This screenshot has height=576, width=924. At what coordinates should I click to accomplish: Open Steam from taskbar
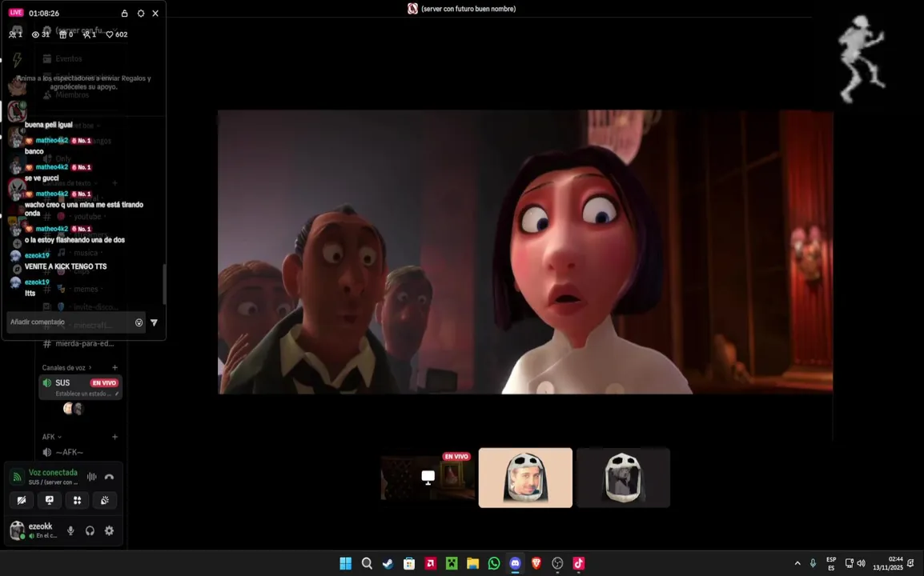[388, 564]
